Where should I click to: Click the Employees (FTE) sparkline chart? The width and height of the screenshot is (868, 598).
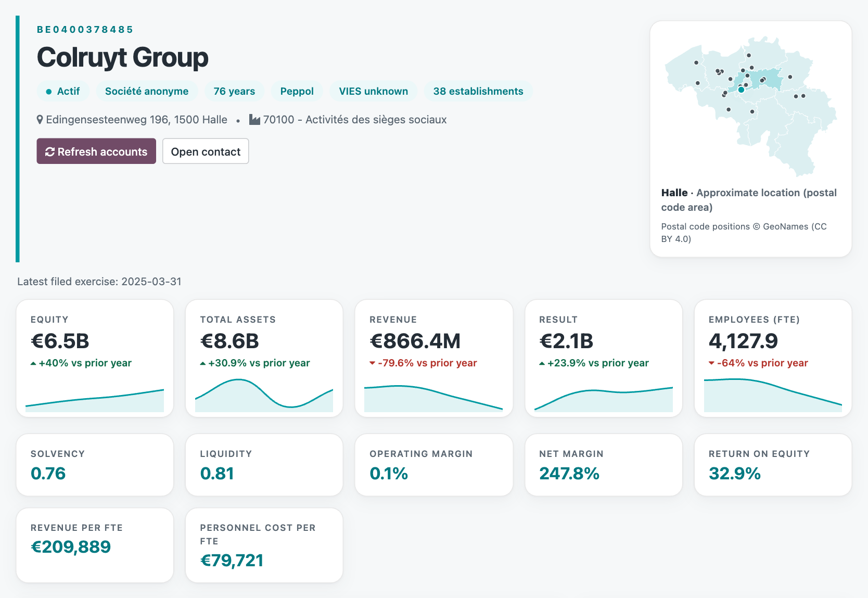[x=773, y=396]
